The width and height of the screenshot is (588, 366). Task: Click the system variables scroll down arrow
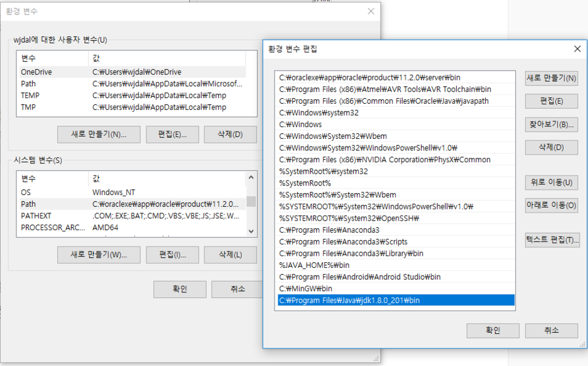[x=251, y=231]
